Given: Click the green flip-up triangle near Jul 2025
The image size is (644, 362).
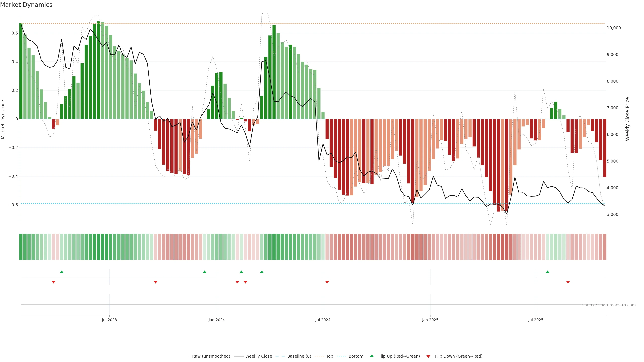Looking at the screenshot, I should pos(548,272).
